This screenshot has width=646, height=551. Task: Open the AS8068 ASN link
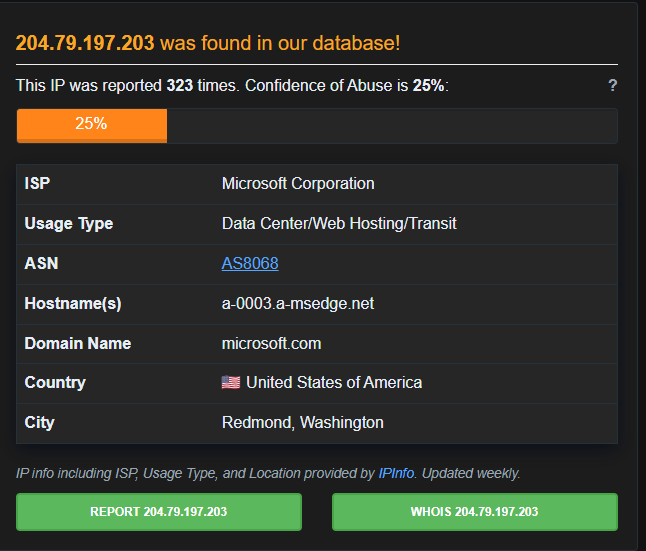click(250, 263)
